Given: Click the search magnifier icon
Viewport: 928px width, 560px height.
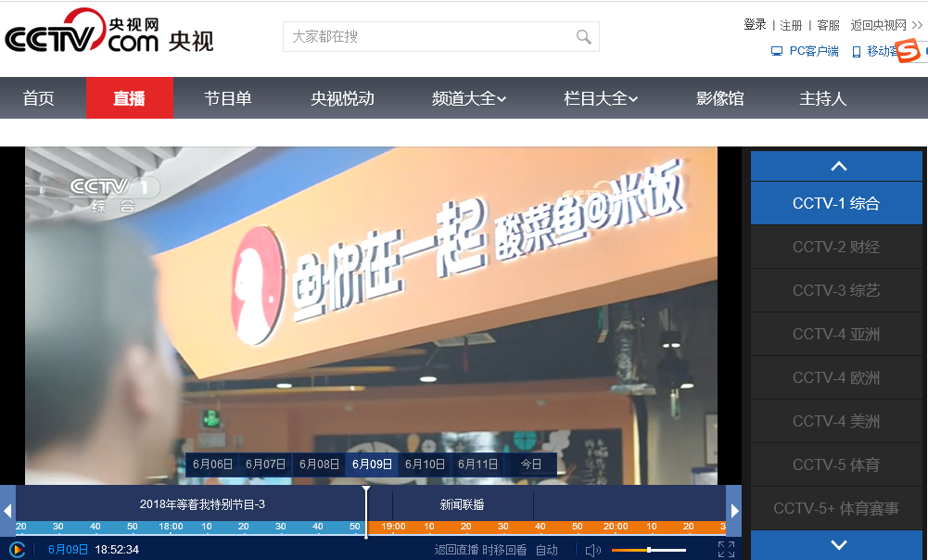Looking at the screenshot, I should click(583, 37).
